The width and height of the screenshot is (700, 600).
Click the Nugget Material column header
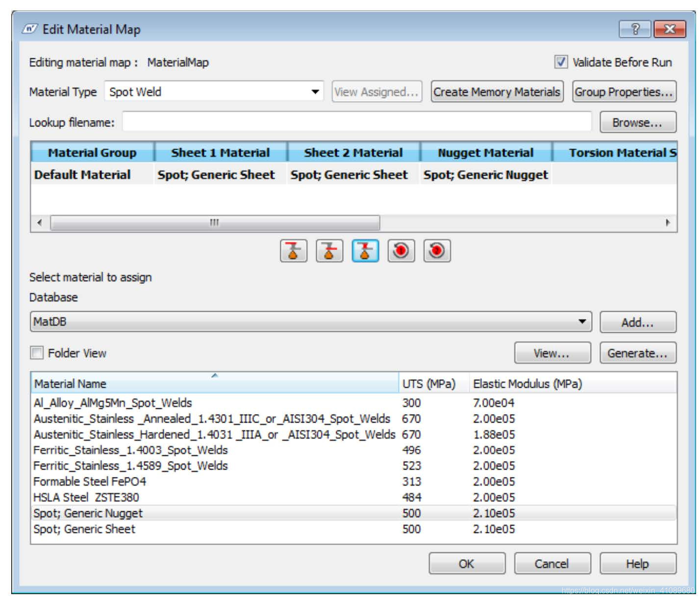[486, 152]
